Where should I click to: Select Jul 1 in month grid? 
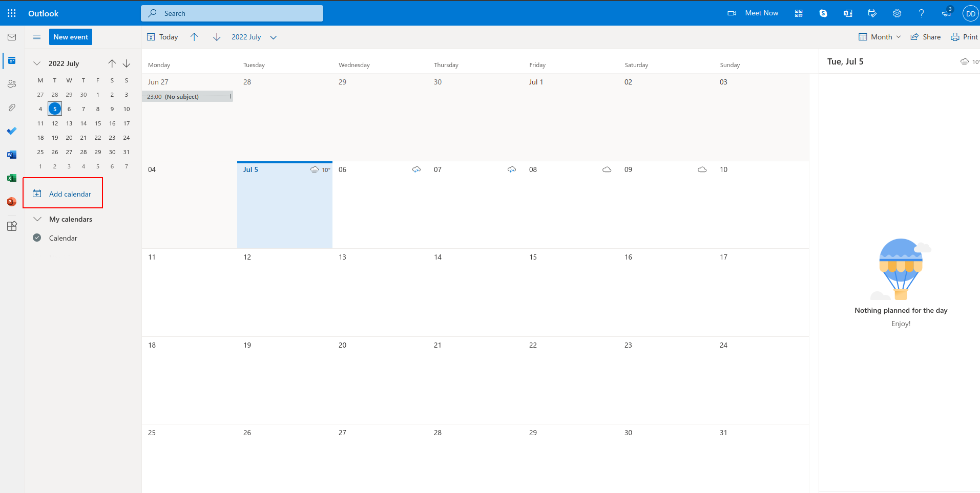click(571, 117)
